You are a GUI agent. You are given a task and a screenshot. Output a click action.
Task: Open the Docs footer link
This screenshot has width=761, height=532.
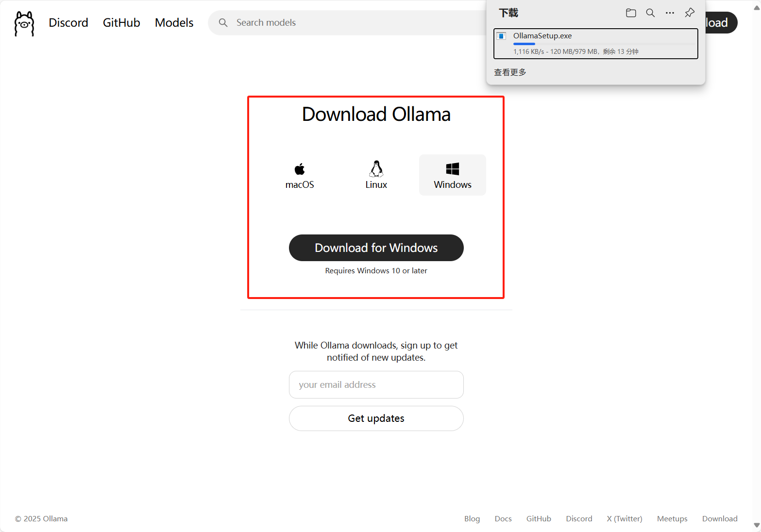[503, 519]
